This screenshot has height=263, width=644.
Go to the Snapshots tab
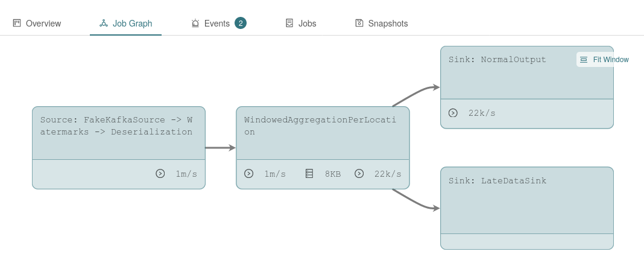pos(382,24)
